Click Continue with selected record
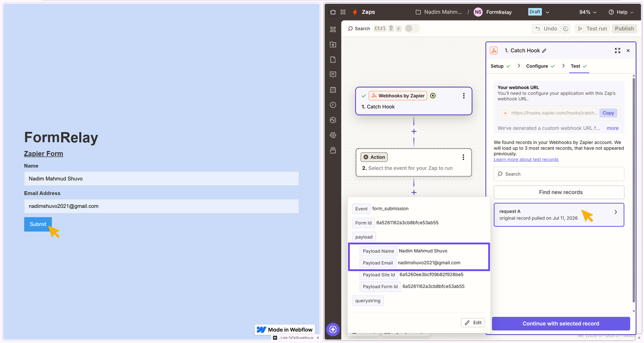This screenshot has width=644, height=343. 561,324
